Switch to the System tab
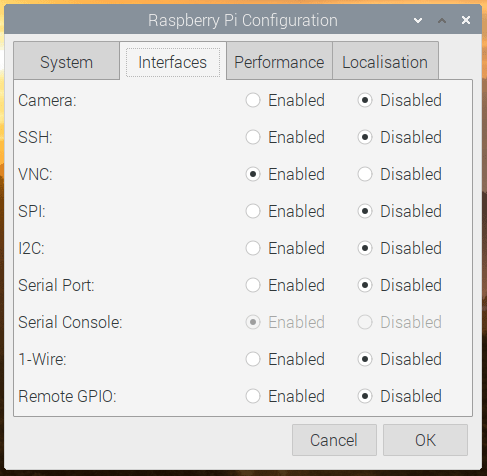Image resolution: width=487 pixels, height=476 pixels. [66, 62]
